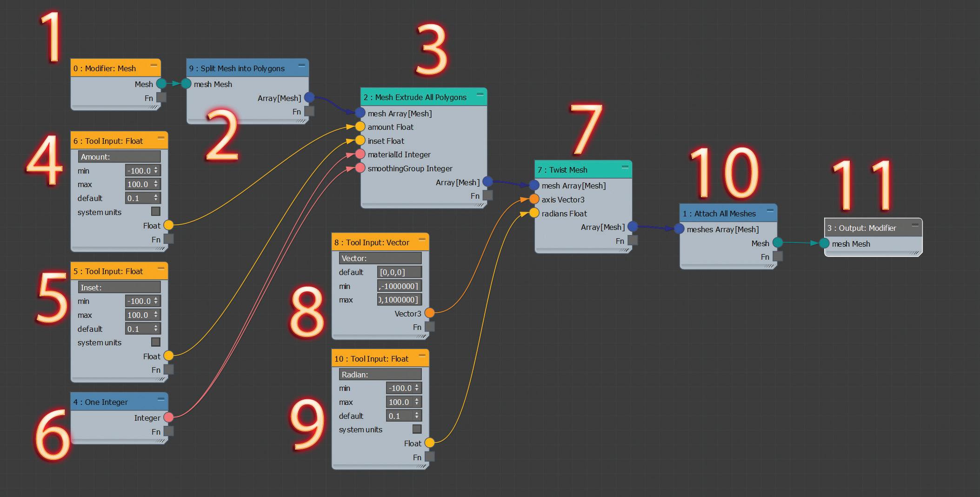Click the inset Float input port on Mesh Extrude
This screenshot has height=497, width=980.
click(360, 141)
